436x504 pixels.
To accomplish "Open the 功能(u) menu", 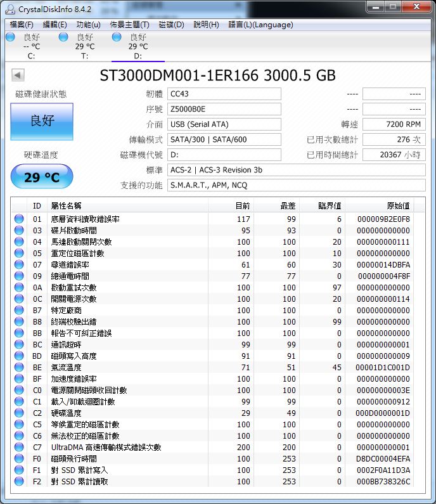I will pos(88,25).
